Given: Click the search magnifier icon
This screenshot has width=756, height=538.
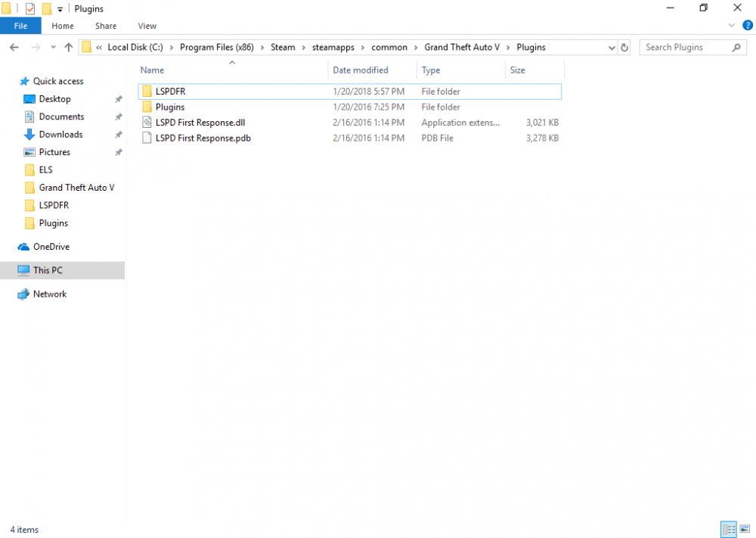Looking at the screenshot, I should click(x=736, y=47).
